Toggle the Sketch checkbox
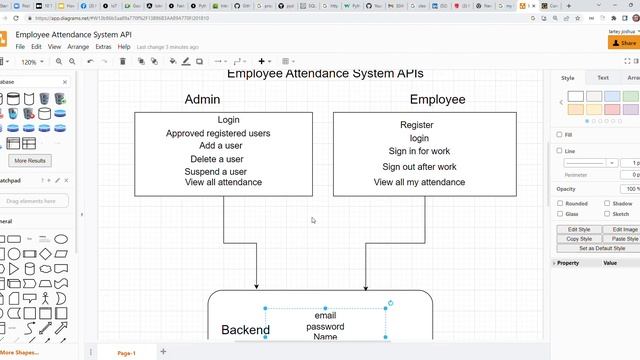640x360 pixels. click(x=607, y=214)
